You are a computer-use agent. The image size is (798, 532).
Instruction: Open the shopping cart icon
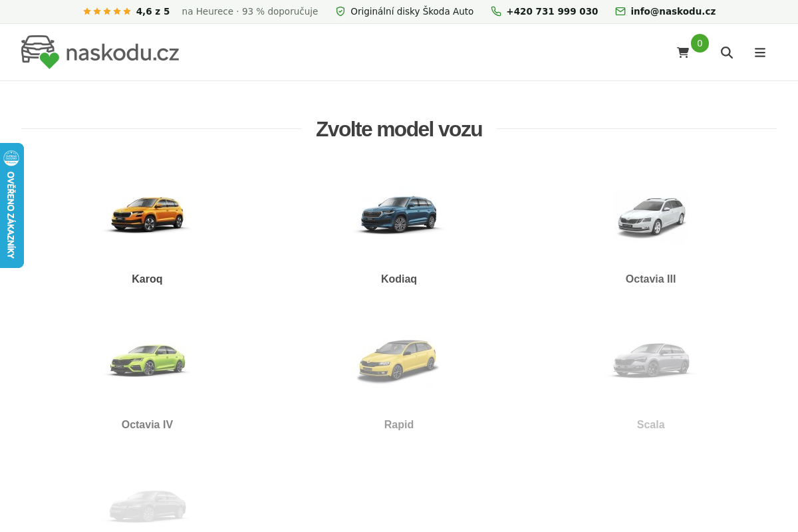coord(683,53)
